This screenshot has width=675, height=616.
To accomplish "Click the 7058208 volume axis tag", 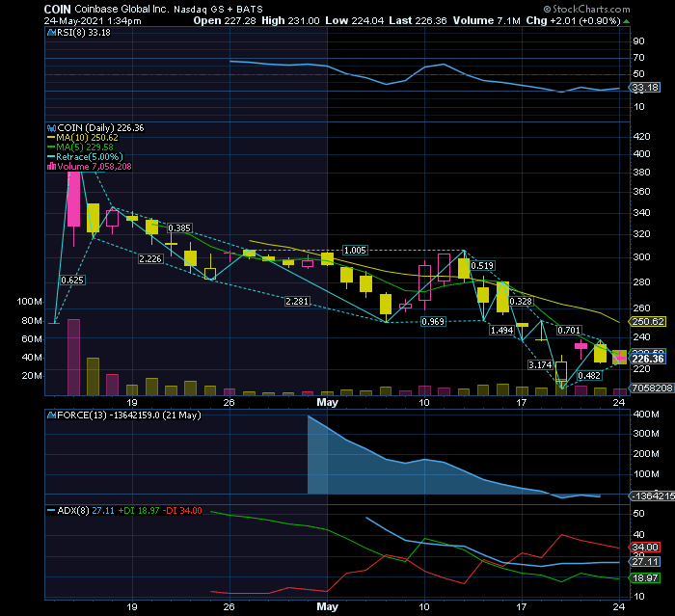I will click(x=652, y=388).
